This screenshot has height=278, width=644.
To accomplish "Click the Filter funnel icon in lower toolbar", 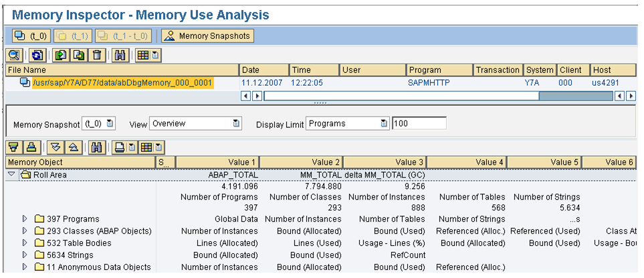I will [x=13, y=147].
